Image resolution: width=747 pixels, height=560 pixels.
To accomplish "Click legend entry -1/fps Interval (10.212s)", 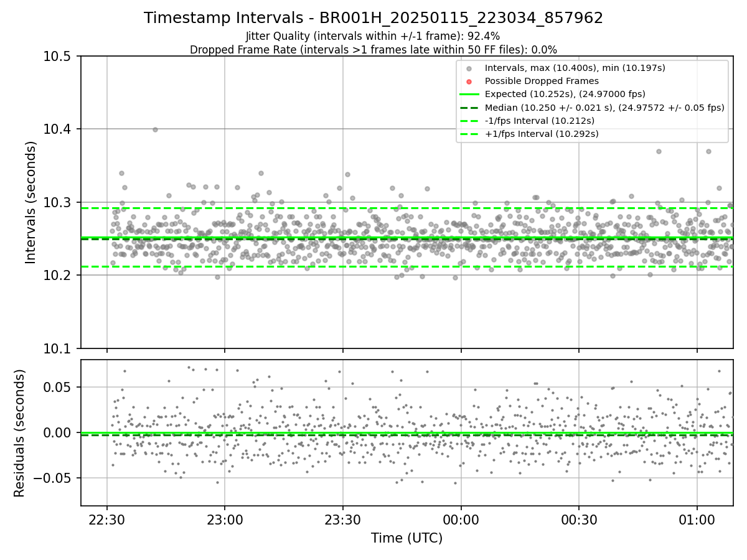I will [540, 121].
